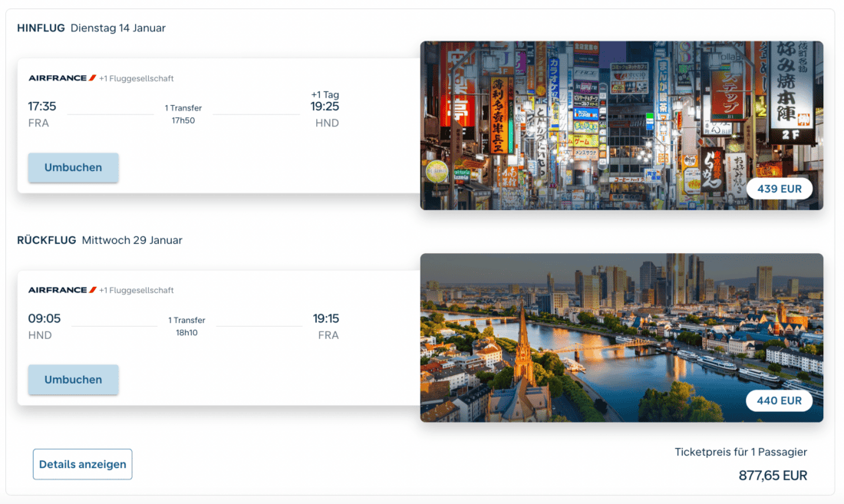Open Details anzeigen
The image size is (844, 504).
coord(82,464)
